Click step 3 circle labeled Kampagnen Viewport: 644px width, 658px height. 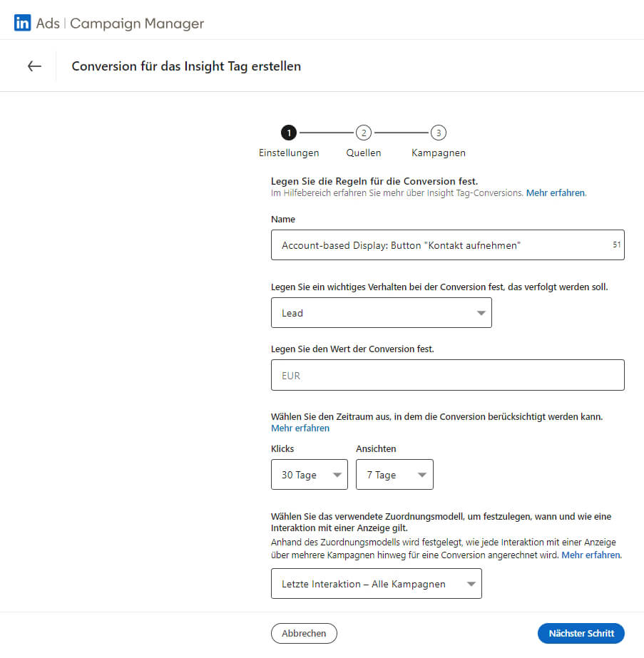click(x=438, y=133)
